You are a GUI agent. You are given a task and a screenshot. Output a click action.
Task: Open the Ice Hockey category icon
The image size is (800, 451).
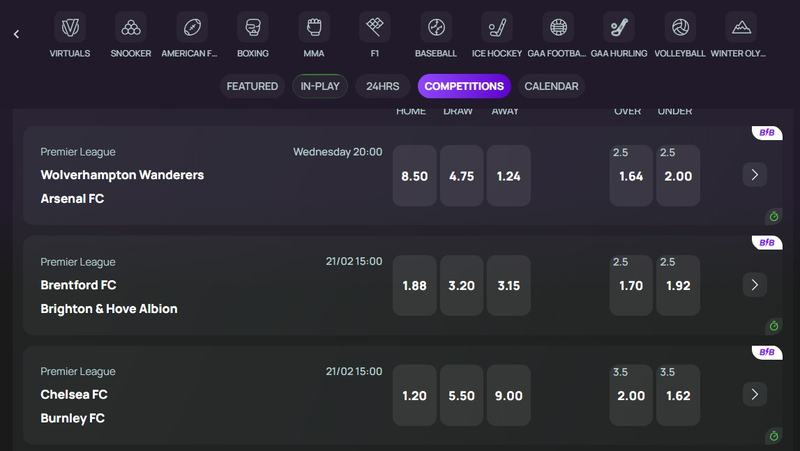(497, 27)
